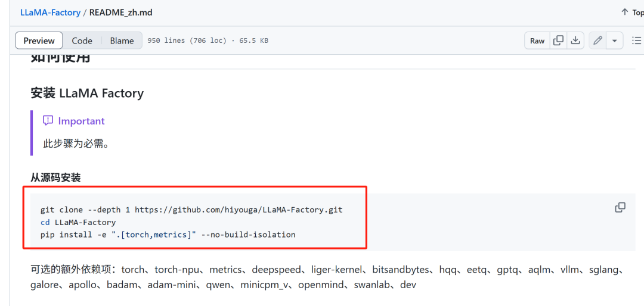Open the outline list icon

[636, 40]
